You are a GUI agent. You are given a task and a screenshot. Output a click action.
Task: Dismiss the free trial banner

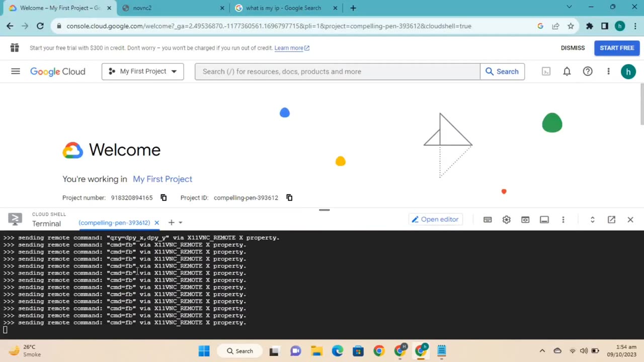pos(573,48)
